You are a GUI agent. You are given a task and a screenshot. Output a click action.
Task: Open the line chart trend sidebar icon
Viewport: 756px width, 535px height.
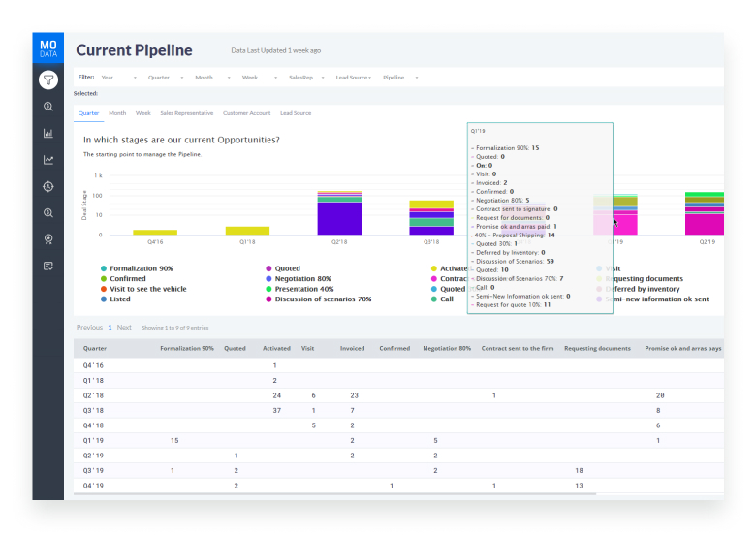click(x=47, y=160)
